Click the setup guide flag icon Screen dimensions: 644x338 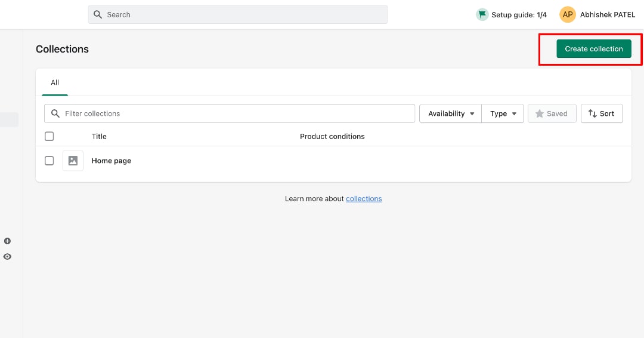[x=482, y=14]
